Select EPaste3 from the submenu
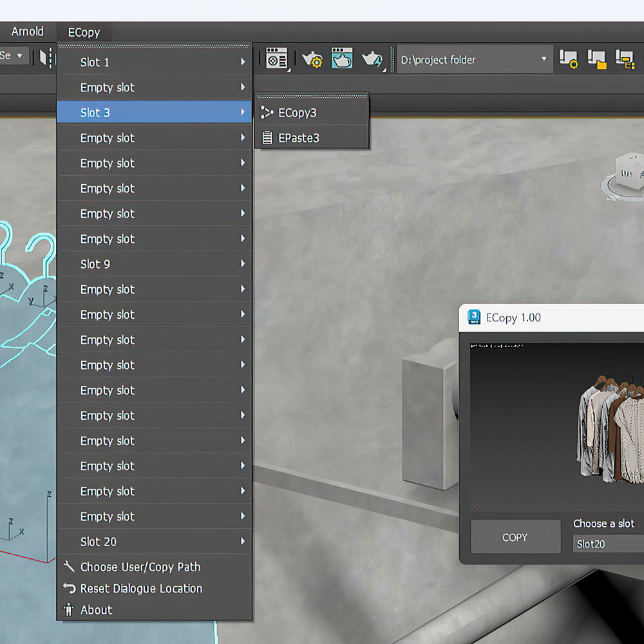This screenshot has height=644, width=644. tap(312, 138)
